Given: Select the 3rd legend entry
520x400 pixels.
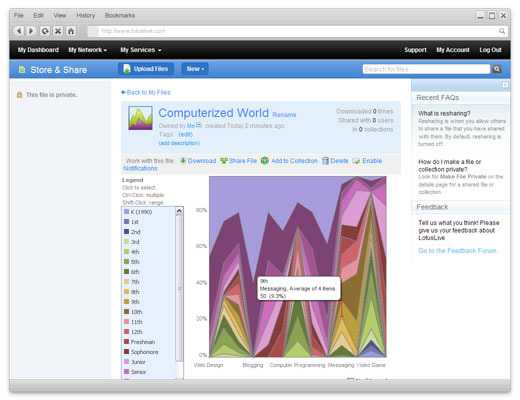Looking at the screenshot, I should (132, 242).
